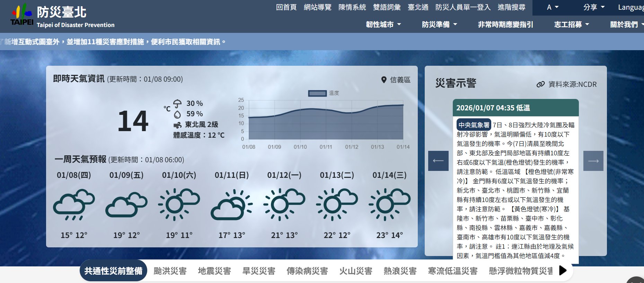Expand the 韌性城市 dropdown menu
The height and width of the screenshot is (283, 644).
click(383, 25)
